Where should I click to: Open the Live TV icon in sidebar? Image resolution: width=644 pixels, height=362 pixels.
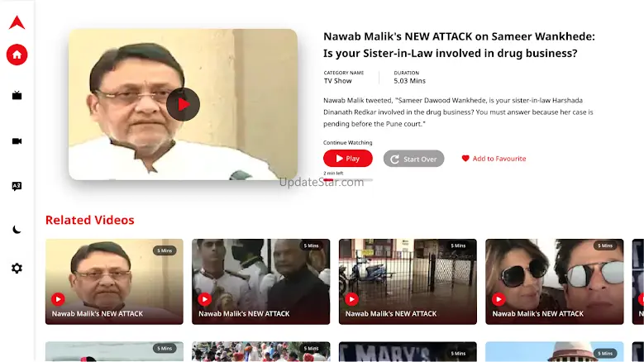[17, 96]
